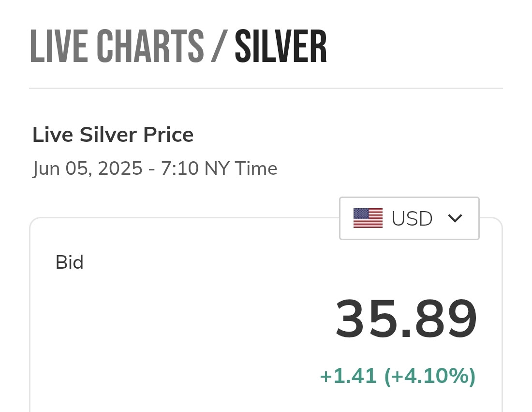Click the word LIVE in header
Image resolution: width=532 pixels, height=412 pixels.
click(58, 46)
